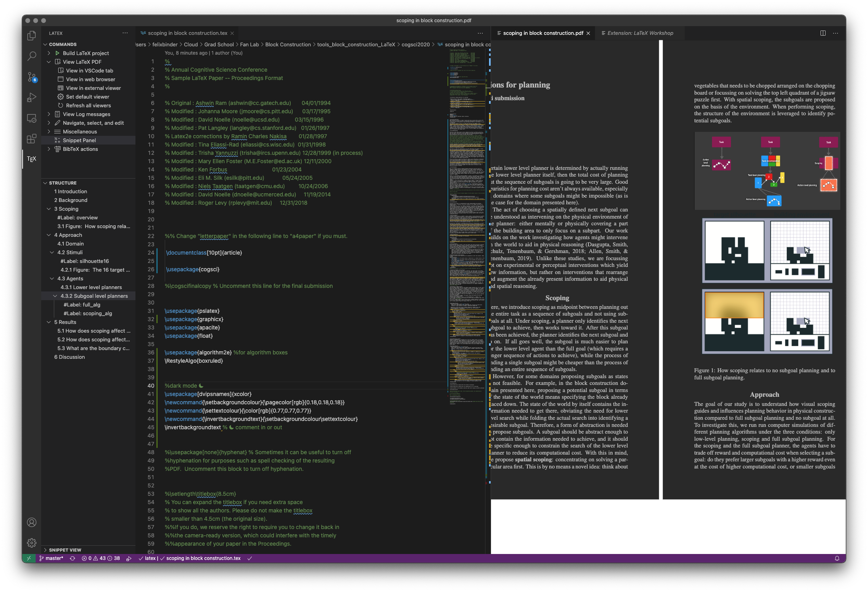
Task: Open the Manage gear icon
Action: pos(32,543)
